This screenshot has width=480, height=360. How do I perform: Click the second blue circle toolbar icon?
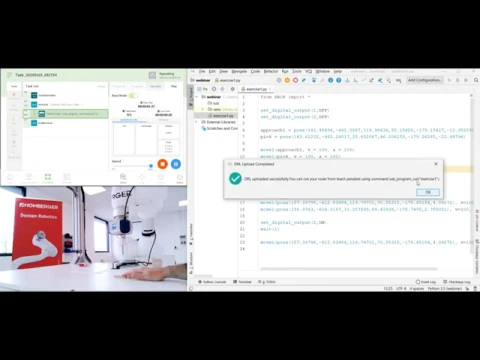(339, 80)
